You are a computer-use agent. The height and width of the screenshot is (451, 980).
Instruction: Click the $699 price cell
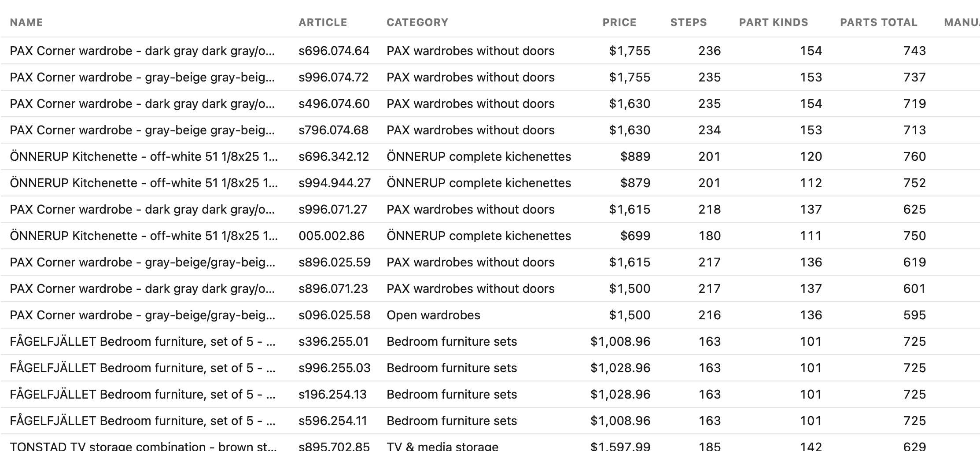[x=635, y=236]
